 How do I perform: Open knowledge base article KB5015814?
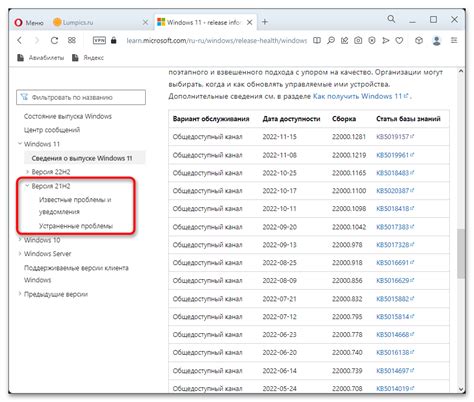tap(395, 317)
